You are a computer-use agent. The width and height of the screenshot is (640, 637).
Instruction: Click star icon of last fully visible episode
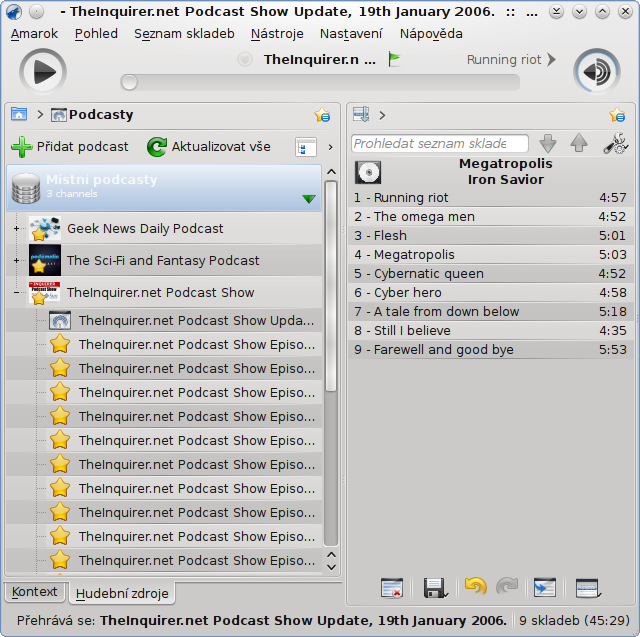click(60, 560)
